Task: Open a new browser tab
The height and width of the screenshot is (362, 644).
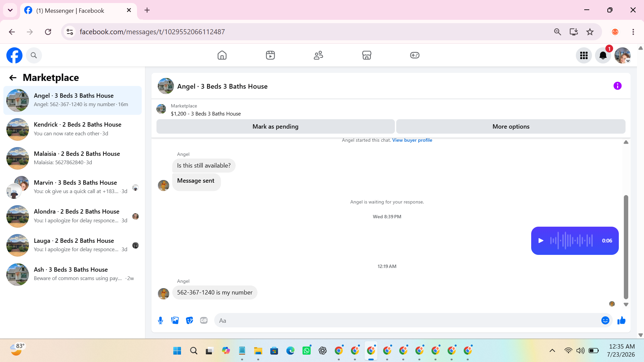Action: pyautogui.click(x=147, y=10)
